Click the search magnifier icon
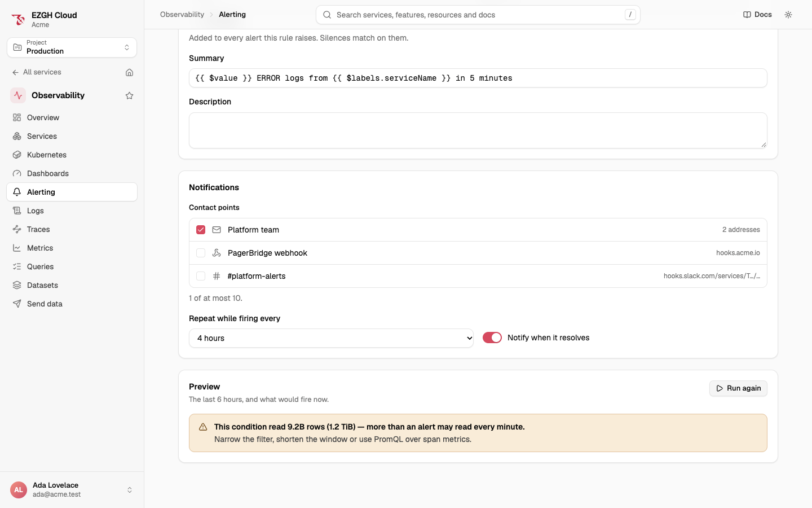Image resolution: width=812 pixels, height=508 pixels. pos(327,15)
